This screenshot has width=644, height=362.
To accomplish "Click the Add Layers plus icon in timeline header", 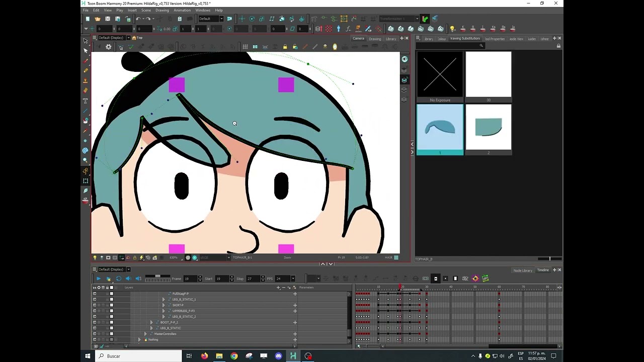I will point(278,288).
